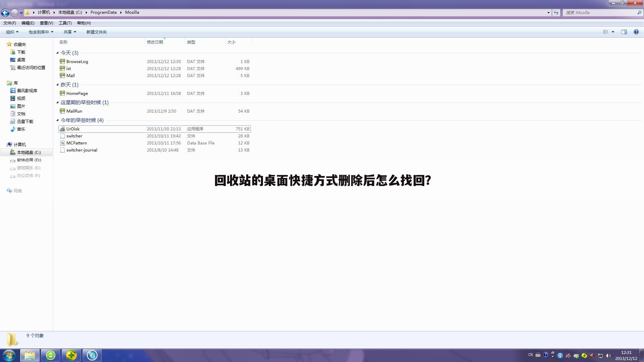The image size is (644, 362).
Task: Open the 组织 dropdown
Action: (x=12, y=32)
